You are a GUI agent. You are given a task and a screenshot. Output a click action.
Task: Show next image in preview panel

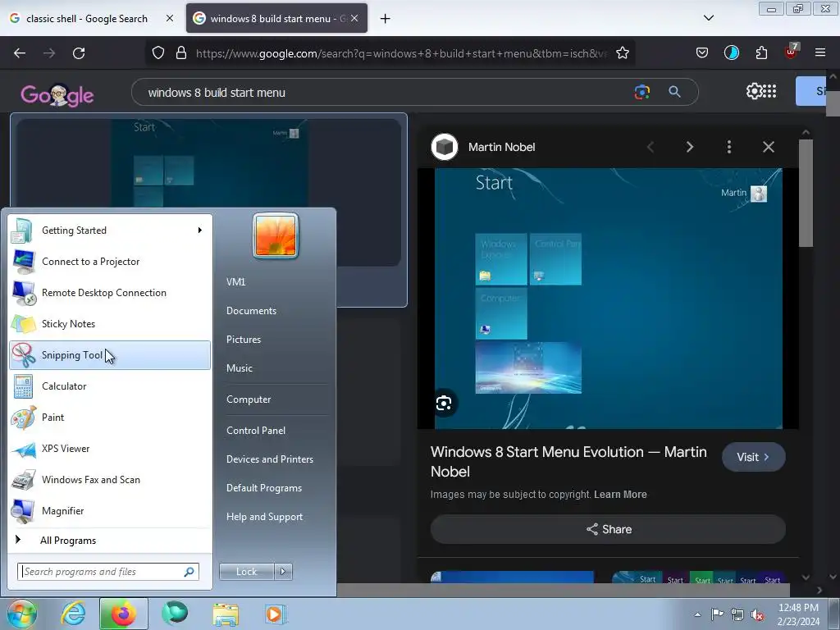(690, 147)
